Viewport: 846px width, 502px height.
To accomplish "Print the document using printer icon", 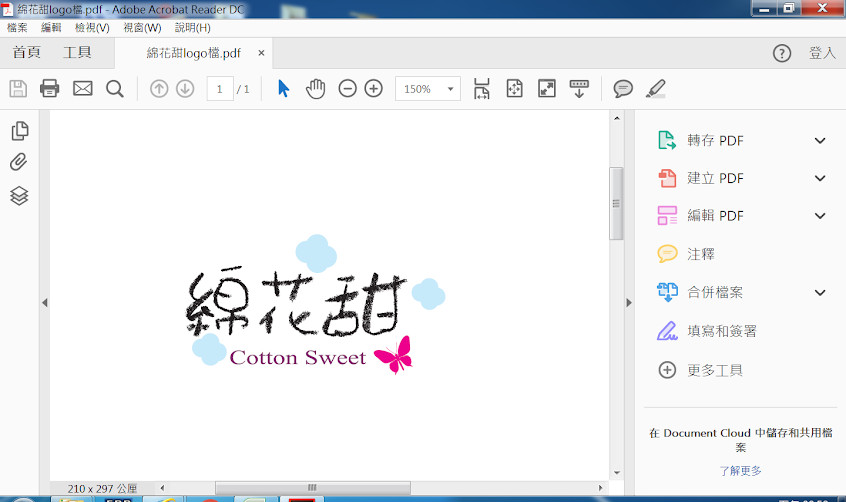I will pos(50,89).
